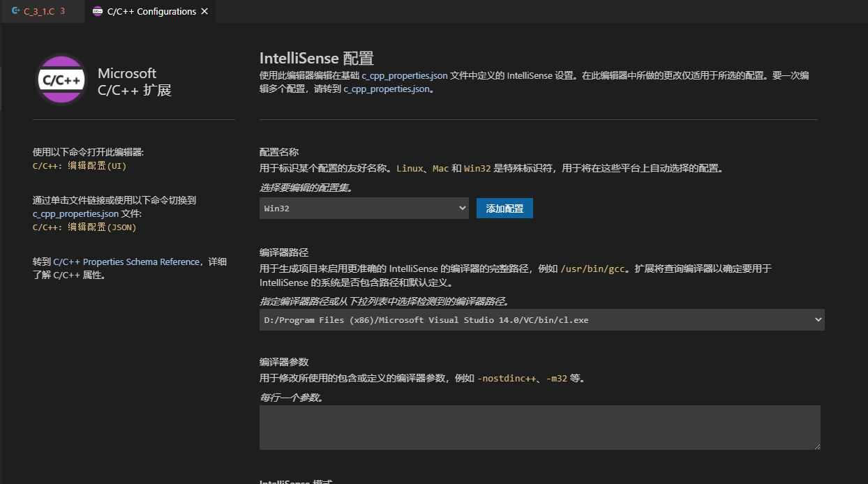Click the 添加配置 button
The height and width of the screenshot is (484, 868).
click(x=504, y=208)
